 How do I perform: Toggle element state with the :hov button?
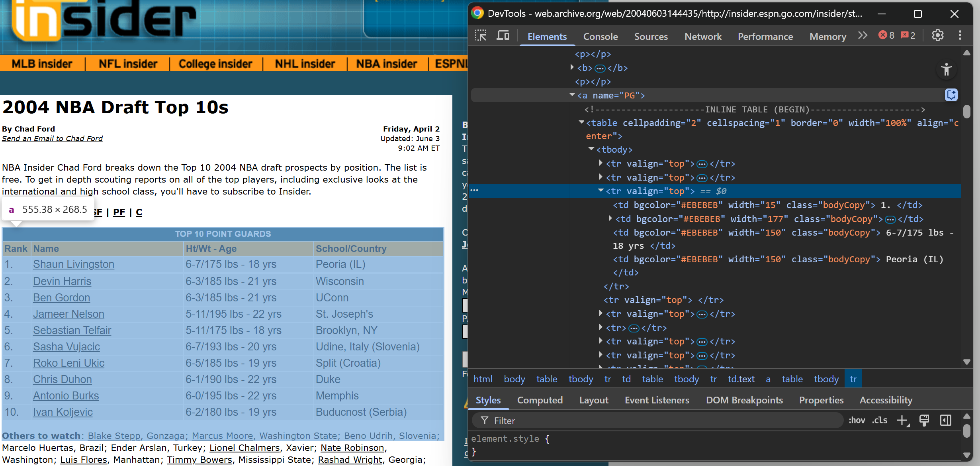pyautogui.click(x=857, y=420)
